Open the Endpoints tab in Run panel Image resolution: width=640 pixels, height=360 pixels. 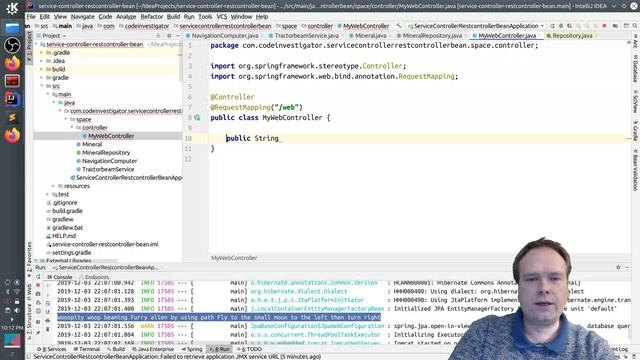point(94,277)
